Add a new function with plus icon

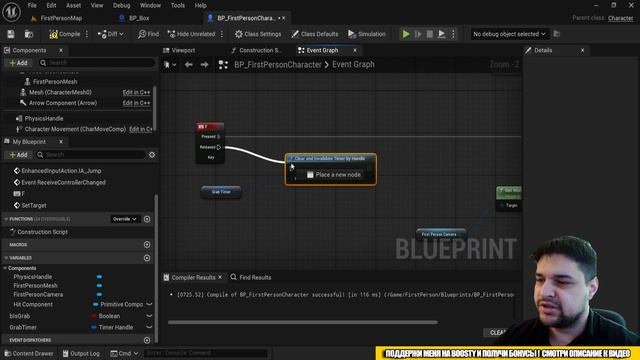tap(147, 219)
